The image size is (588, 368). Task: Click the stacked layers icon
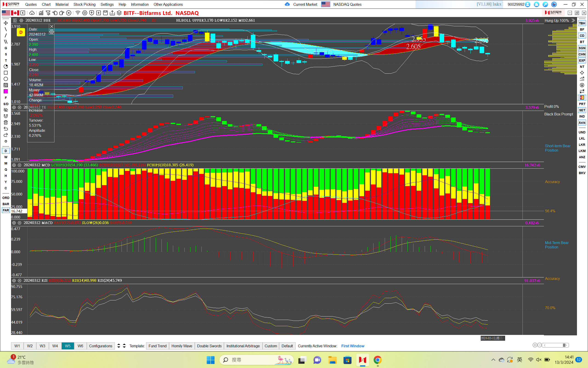coord(119,13)
